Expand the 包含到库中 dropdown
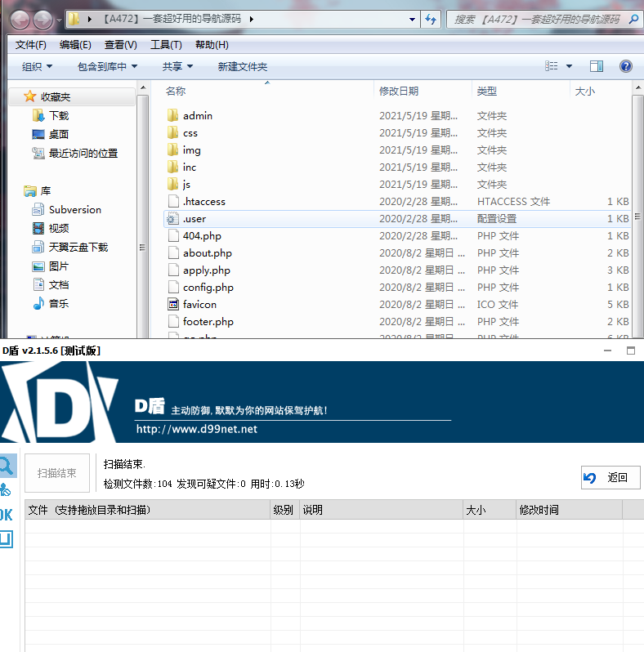Viewport: 644px width, 652px height. coord(107,66)
